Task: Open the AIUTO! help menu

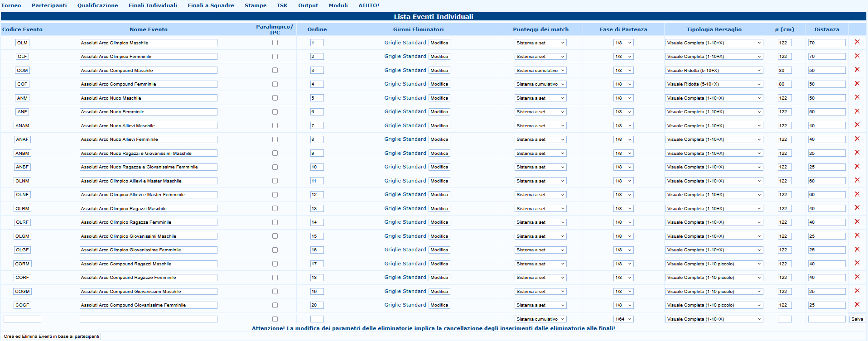Action: [x=369, y=5]
